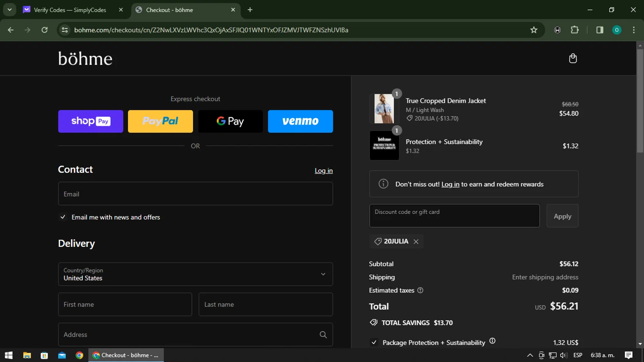Toggle the browser side panel

pos(600,30)
